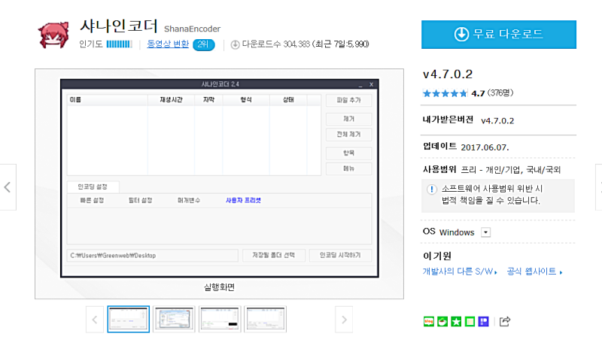Click the page-left previous arrow
The height and width of the screenshot is (364, 602).
point(8,187)
